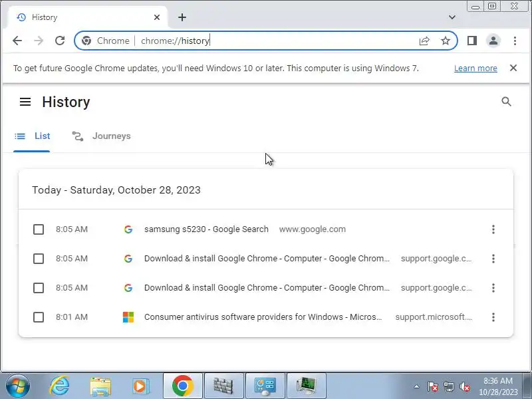532x399 pixels.
Task: Open first Download & install Google Chrome entry
Action: (267, 259)
